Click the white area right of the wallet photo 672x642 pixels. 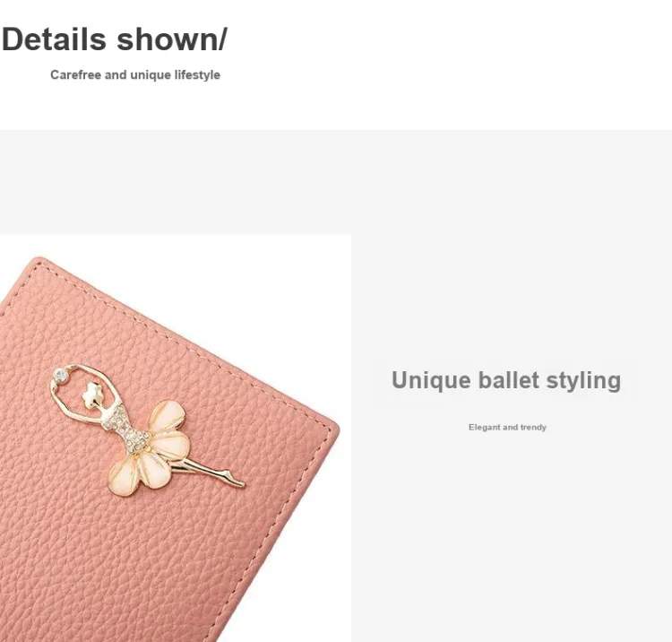point(510,536)
